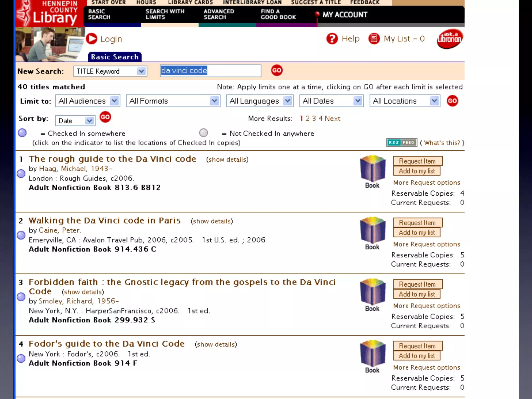The height and width of the screenshot is (399, 532).
Task: Go to results page 2
Action: point(308,118)
